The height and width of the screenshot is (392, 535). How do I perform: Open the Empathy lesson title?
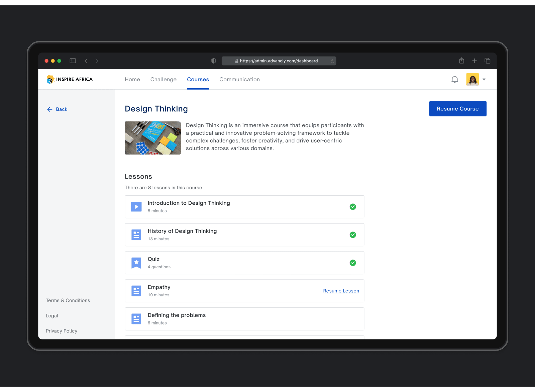click(x=159, y=287)
